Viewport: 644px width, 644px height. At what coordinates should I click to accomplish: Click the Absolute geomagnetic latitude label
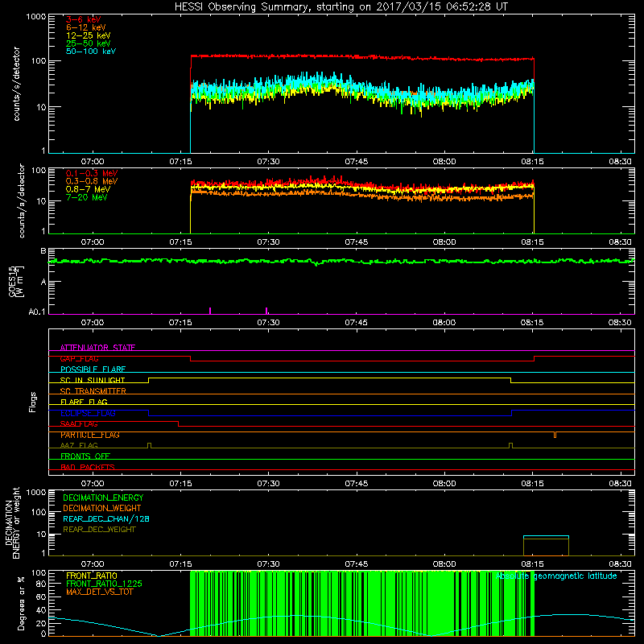(556, 576)
